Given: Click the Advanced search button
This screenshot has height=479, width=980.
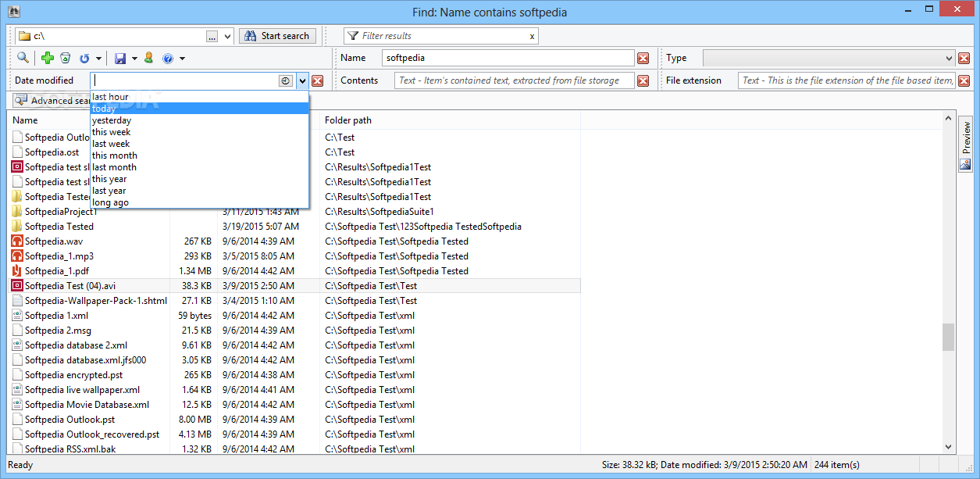Looking at the screenshot, I should point(52,101).
